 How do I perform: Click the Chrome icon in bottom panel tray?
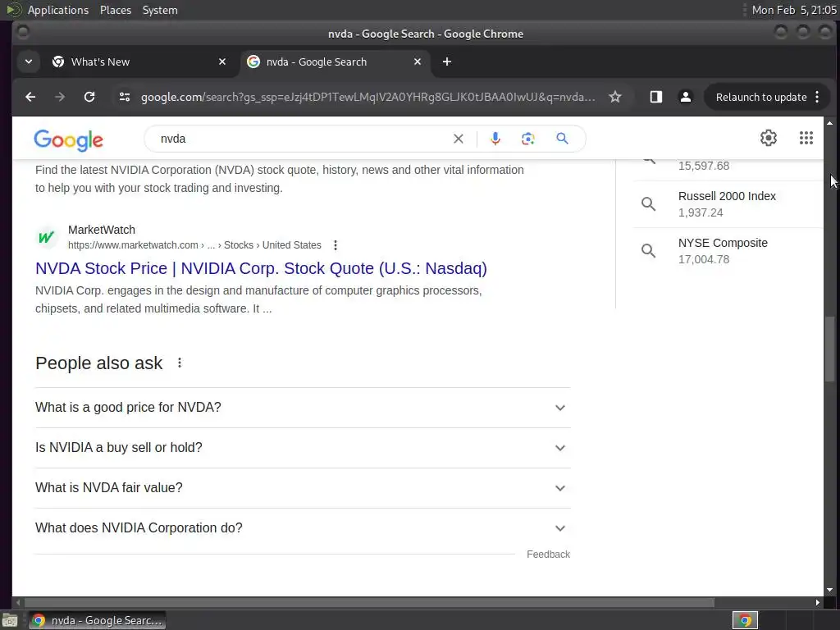coord(745,620)
